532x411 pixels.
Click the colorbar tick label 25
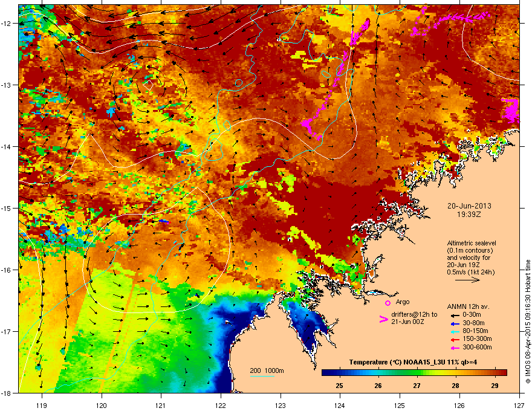click(339, 386)
